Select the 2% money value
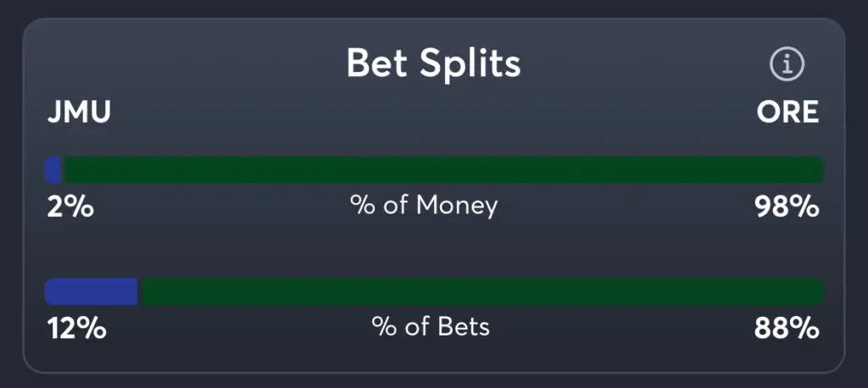The image size is (868, 388). (x=70, y=206)
